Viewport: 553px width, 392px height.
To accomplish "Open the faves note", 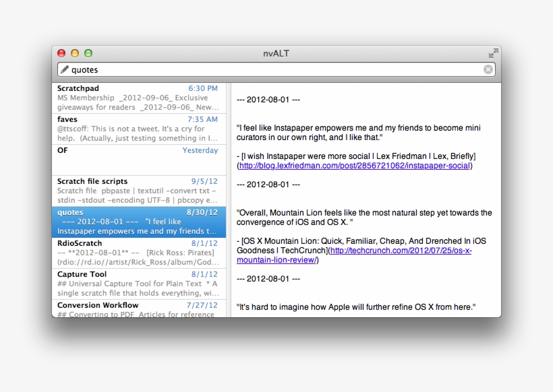I will 138,129.
